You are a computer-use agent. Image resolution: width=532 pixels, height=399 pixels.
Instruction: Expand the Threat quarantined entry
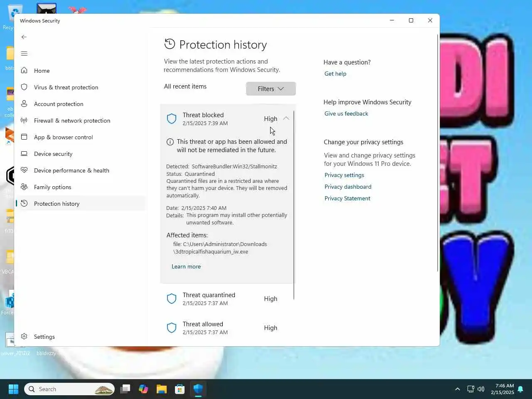pos(228,299)
